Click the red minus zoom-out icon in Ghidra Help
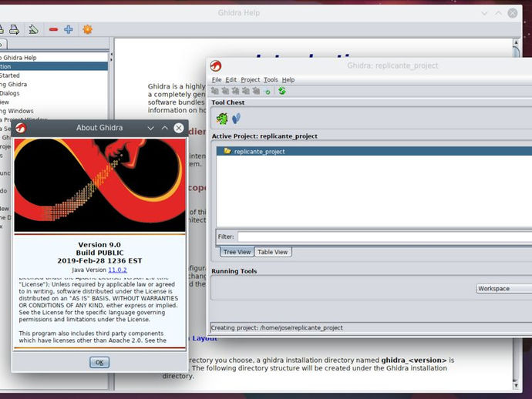 click(x=53, y=29)
